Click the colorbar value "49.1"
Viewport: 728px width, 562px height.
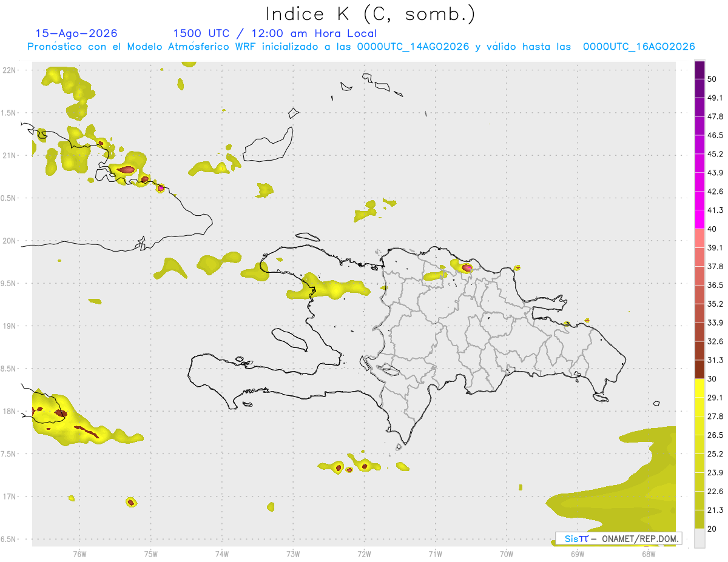pyautogui.click(x=715, y=98)
